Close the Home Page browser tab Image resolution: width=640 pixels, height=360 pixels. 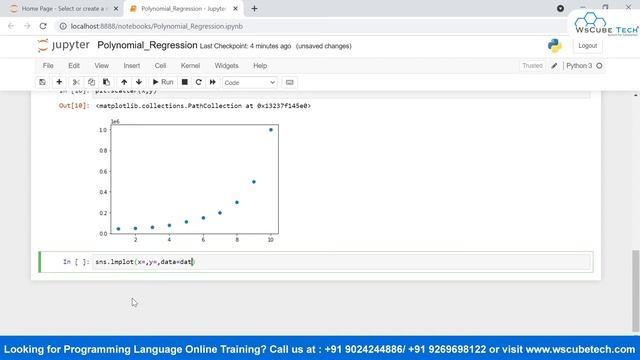tap(116, 9)
